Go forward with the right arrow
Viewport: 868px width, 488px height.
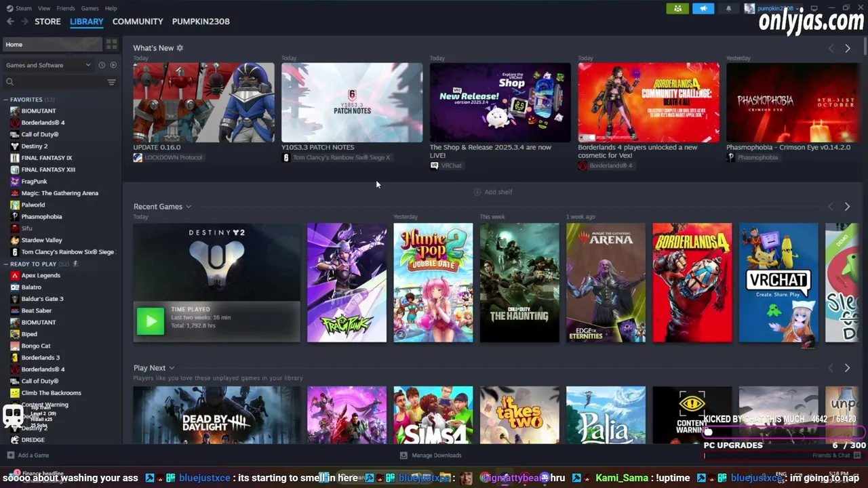pos(26,21)
